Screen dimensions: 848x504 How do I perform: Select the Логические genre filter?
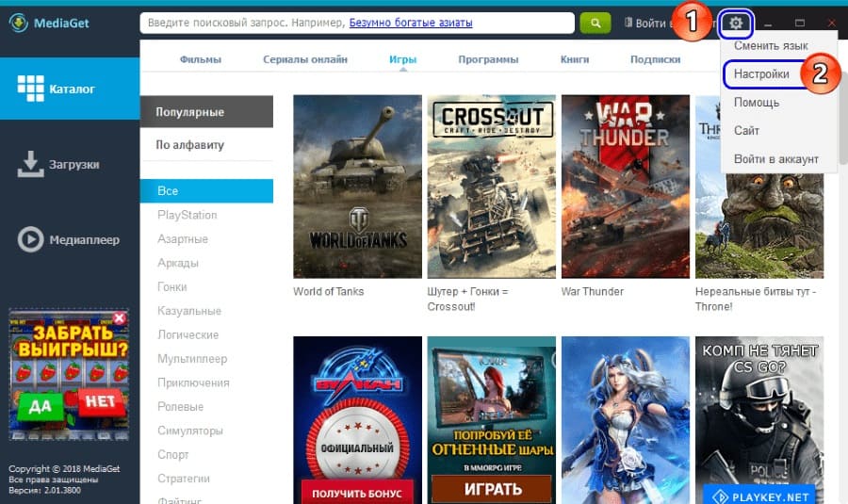click(188, 334)
